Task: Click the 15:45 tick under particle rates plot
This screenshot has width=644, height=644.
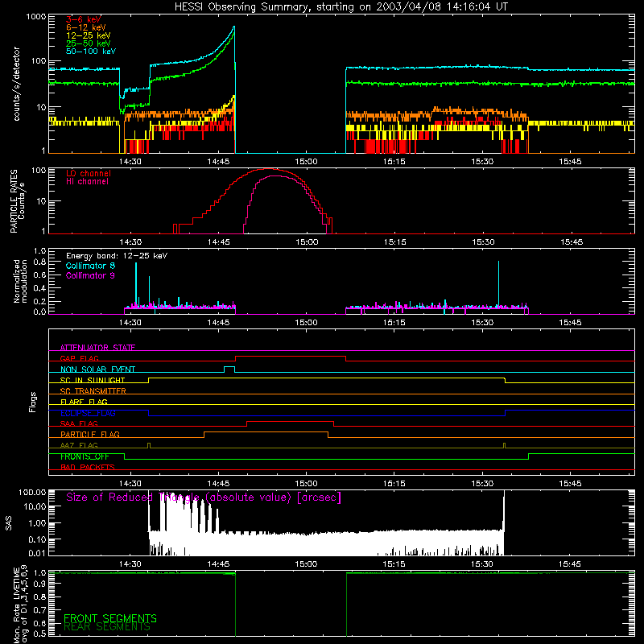Action: coord(572,242)
